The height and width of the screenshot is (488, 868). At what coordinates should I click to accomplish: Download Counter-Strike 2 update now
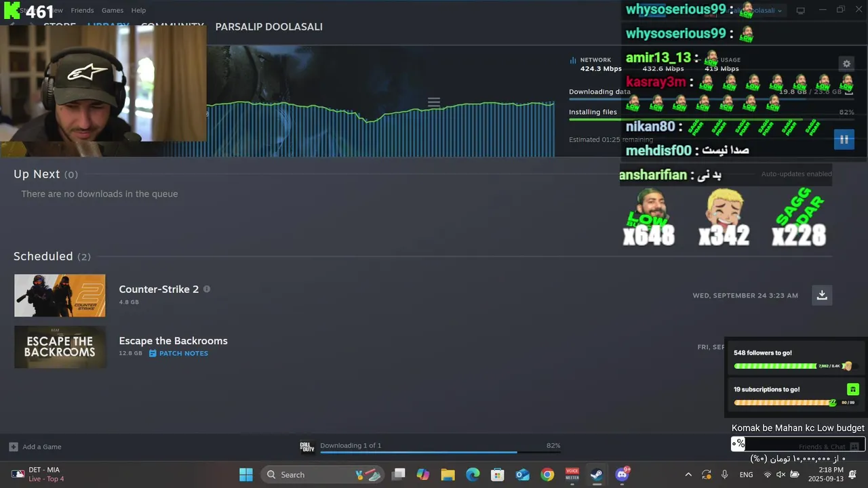tap(822, 295)
